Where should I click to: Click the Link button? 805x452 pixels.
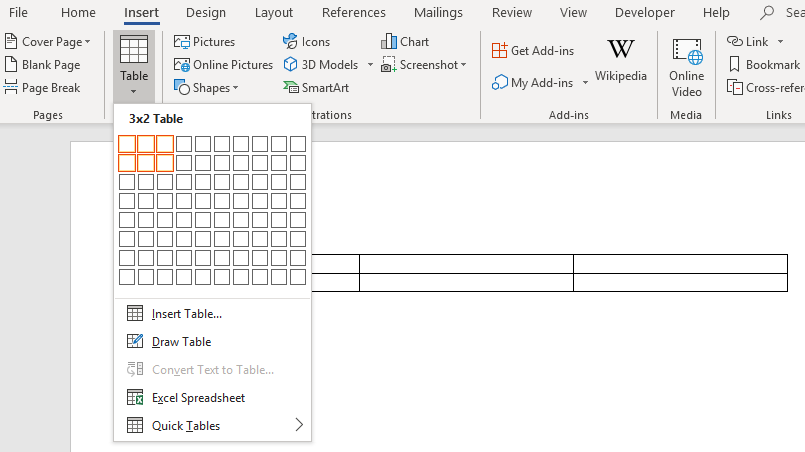pyautogui.click(x=748, y=42)
